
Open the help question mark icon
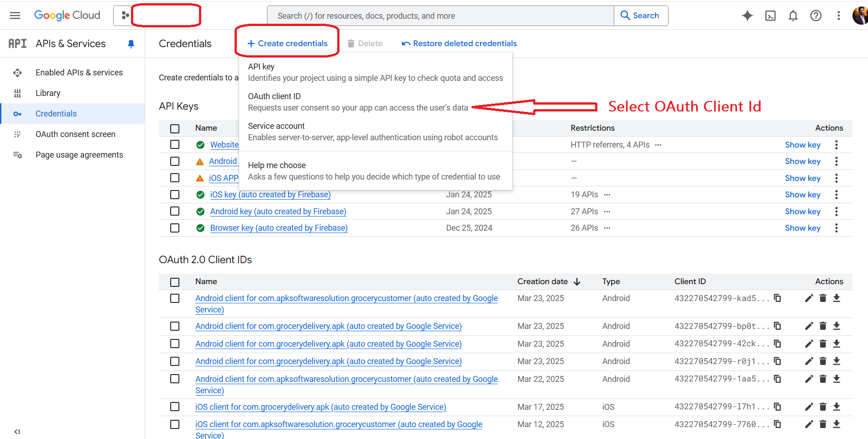click(x=816, y=16)
